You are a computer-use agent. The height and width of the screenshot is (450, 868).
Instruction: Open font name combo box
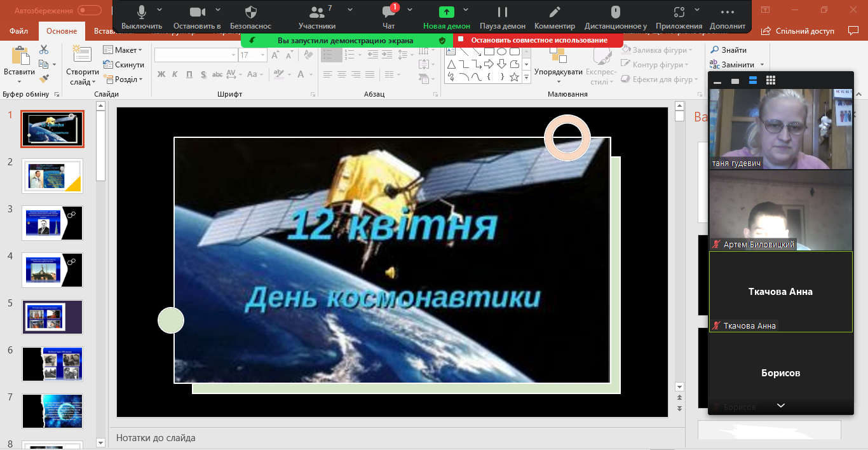[196, 55]
